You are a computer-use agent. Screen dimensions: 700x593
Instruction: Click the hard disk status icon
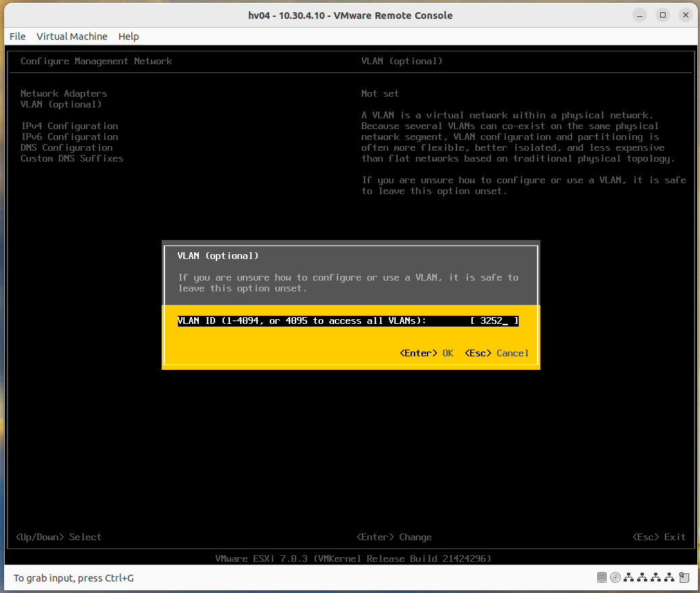point(602,577)
